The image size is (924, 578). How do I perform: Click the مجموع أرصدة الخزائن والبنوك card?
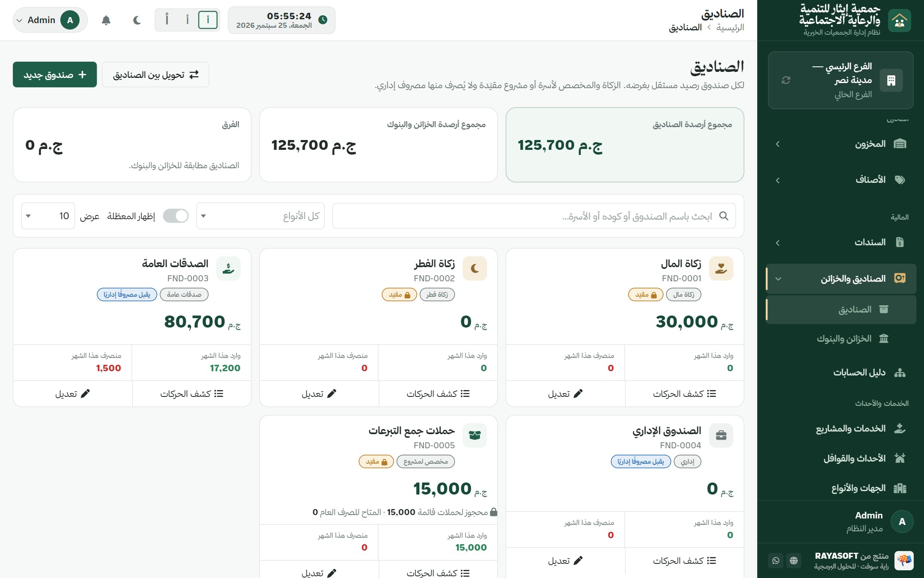379,145
